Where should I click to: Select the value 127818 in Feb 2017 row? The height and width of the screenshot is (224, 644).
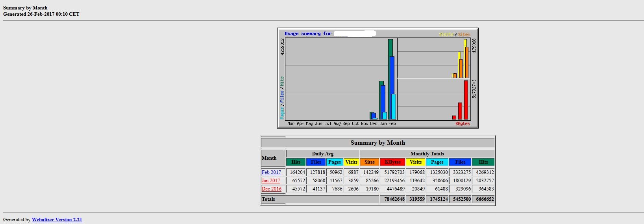click(x=318, y=172)
